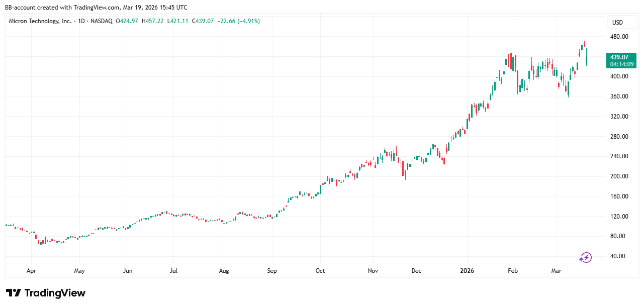Click the Mar label on the time axis
The width and height of the screenshot is (644, 308).
tap(557, 271)
